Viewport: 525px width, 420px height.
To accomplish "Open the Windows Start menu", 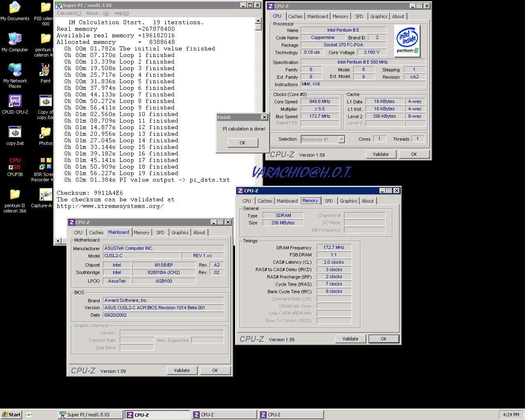I will coord(11,415).
